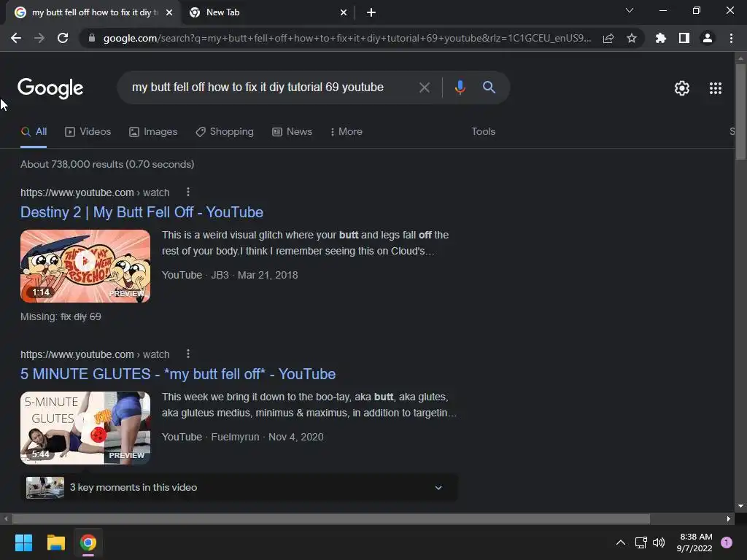Viewport: 747px width, 560px height.
Task: View site information lock icon
Action: click(x=92, y=38)
